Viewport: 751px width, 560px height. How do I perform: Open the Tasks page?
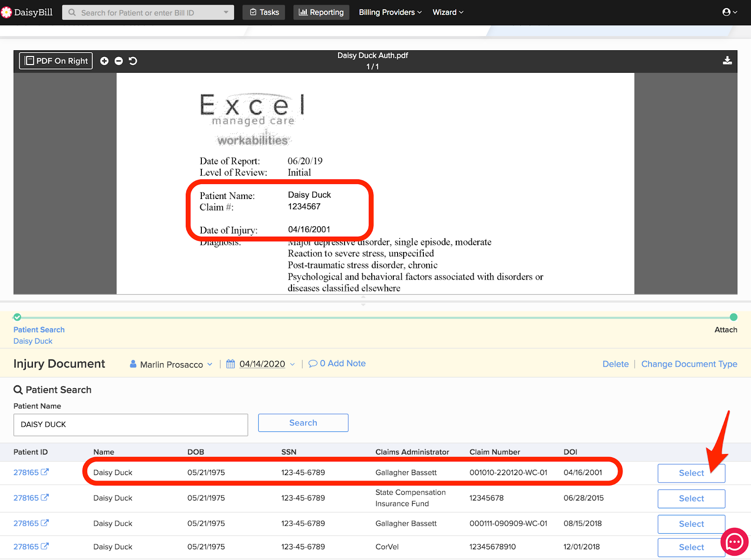point(265,12)
